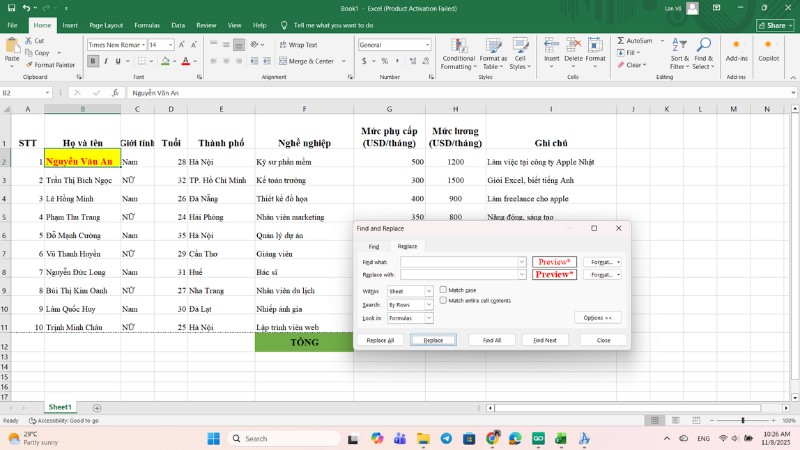Click the AutoSum icon
Viewport: 800px width, 450px height.
[621, 41]
